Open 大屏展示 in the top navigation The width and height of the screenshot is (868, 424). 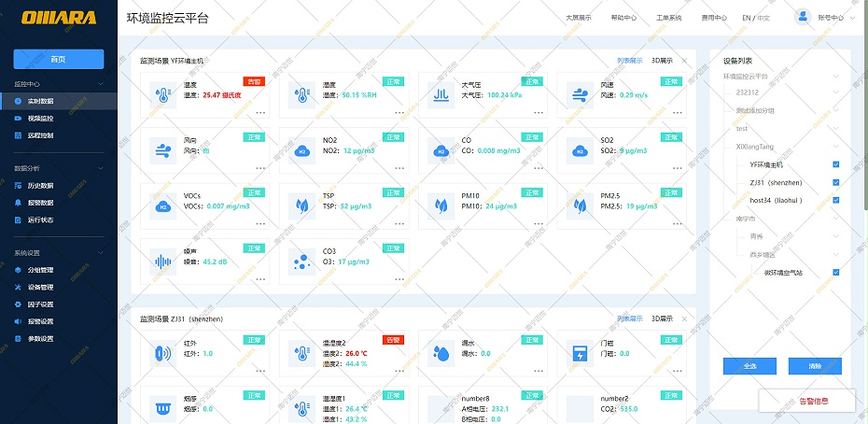pyautogui.click(x=579, y=18)
